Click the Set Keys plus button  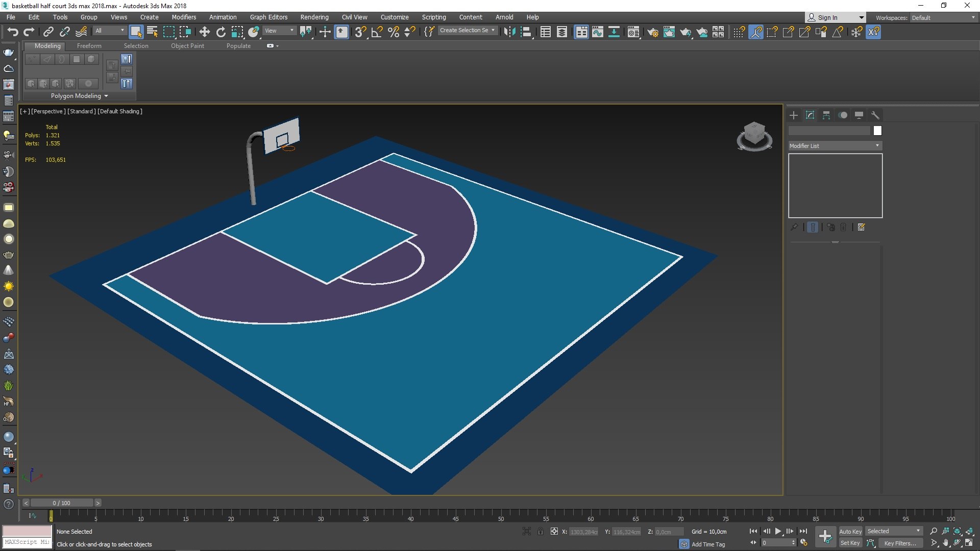pyautogui.click(x=825, y=537)
